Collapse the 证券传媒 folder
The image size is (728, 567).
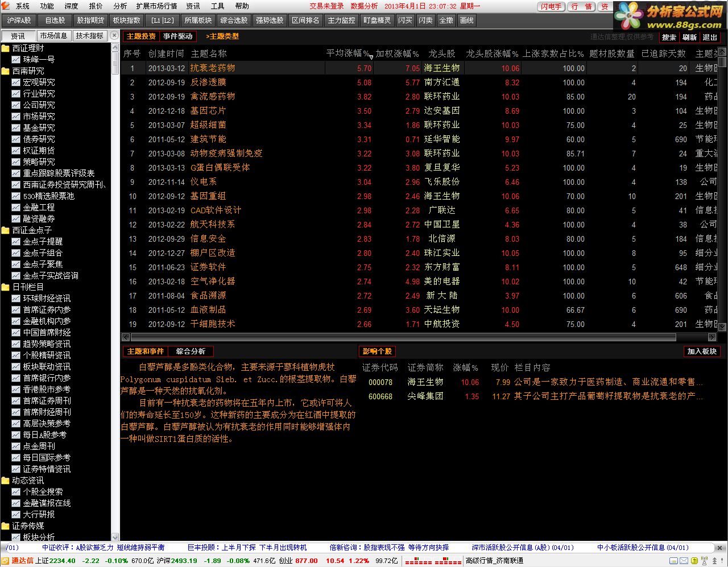(6, 526)
